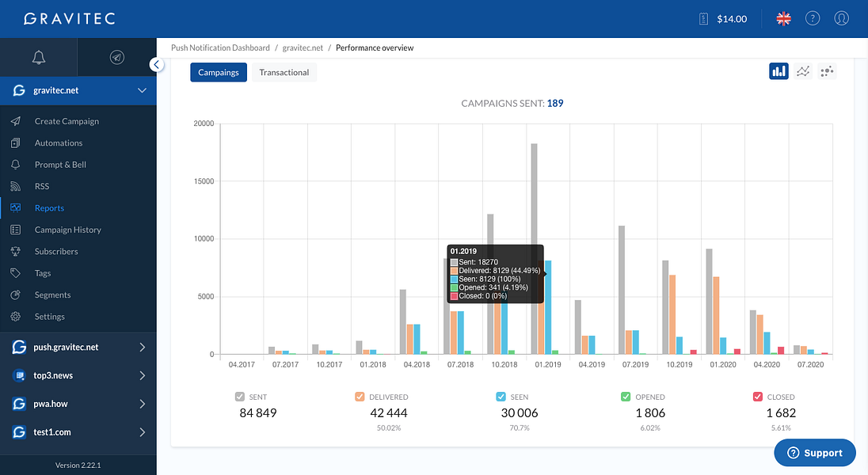Switch to bar chart view

[779, 71]
